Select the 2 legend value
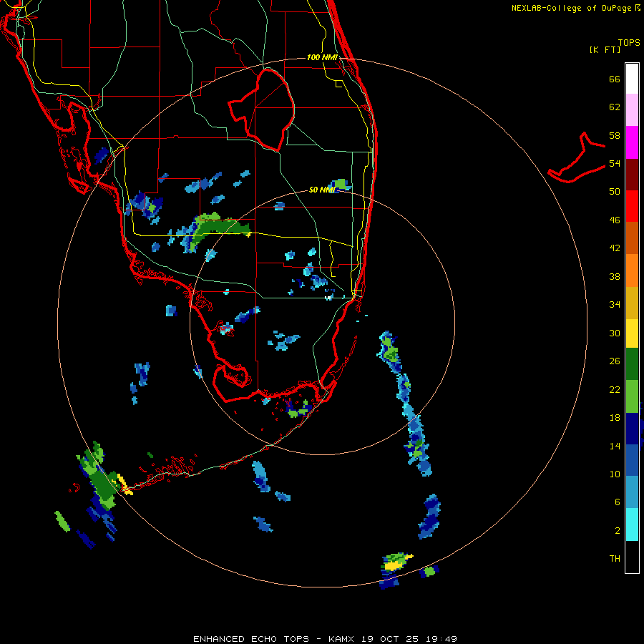 (617, 531)
